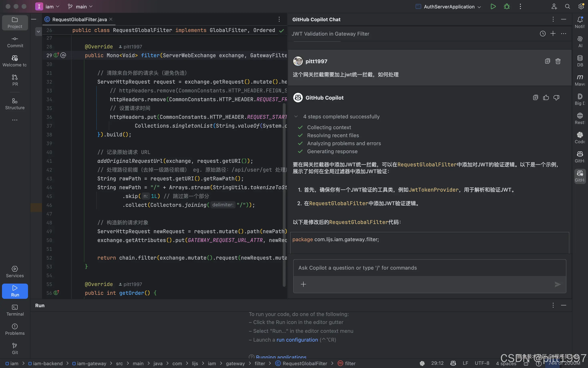Collapse the 4 steps completed section

(x=296, y=117)
